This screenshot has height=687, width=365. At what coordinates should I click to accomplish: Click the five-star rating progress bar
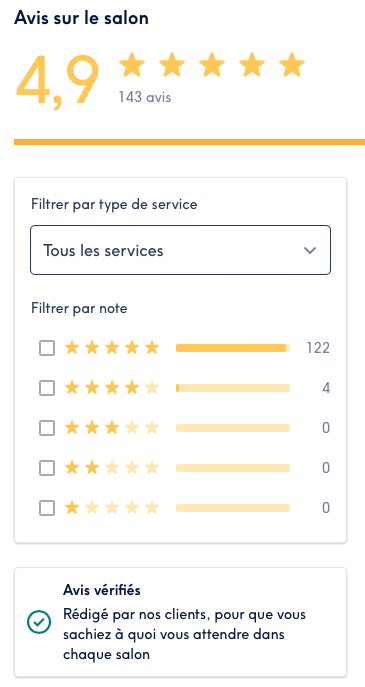[233, 348]
